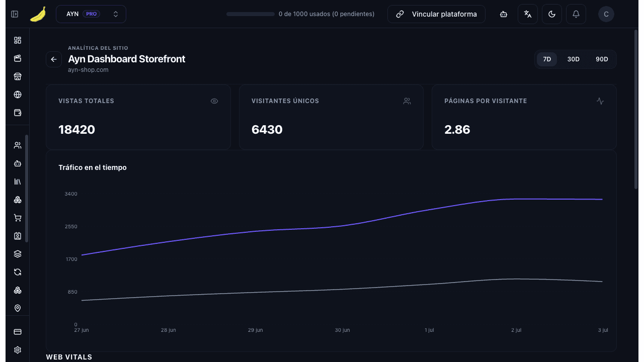Open the robot icon in sidebar
The height and width of the screenshot is (362, 644).
(x=18, y=163)
